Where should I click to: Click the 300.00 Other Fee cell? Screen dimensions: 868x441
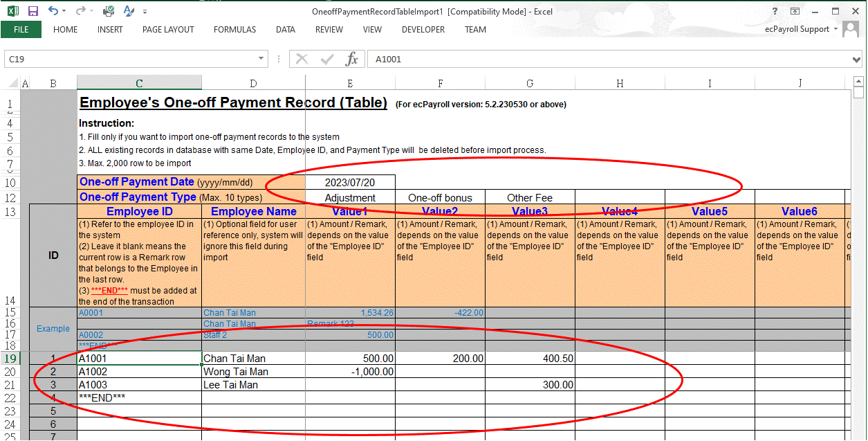pyautogui.click(x=530, y=385)
